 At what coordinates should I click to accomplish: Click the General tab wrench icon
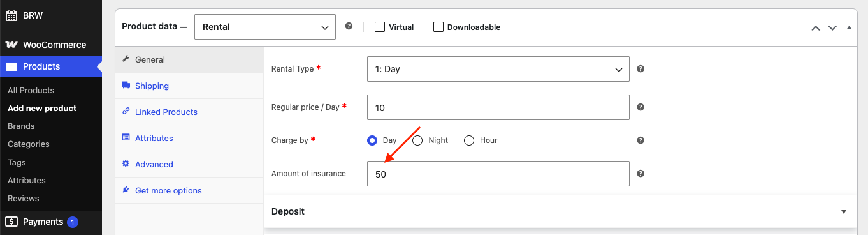(x=126, y=59)
